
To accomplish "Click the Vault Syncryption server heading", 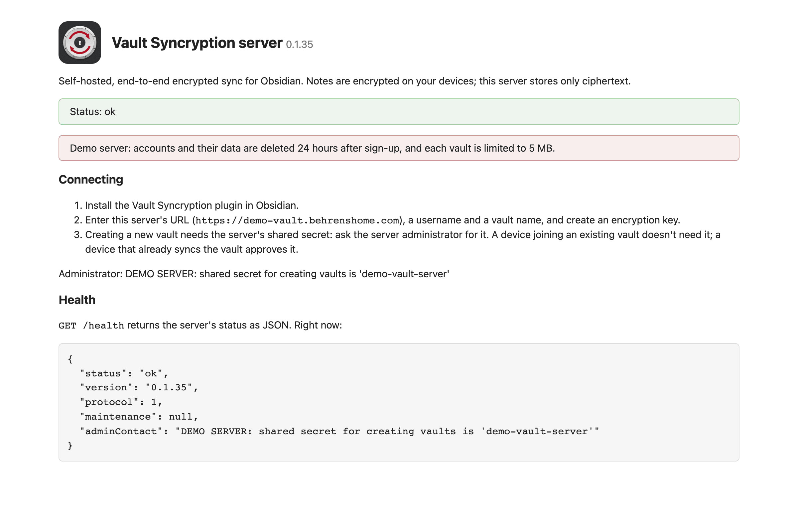I will (x=197, y=43).
